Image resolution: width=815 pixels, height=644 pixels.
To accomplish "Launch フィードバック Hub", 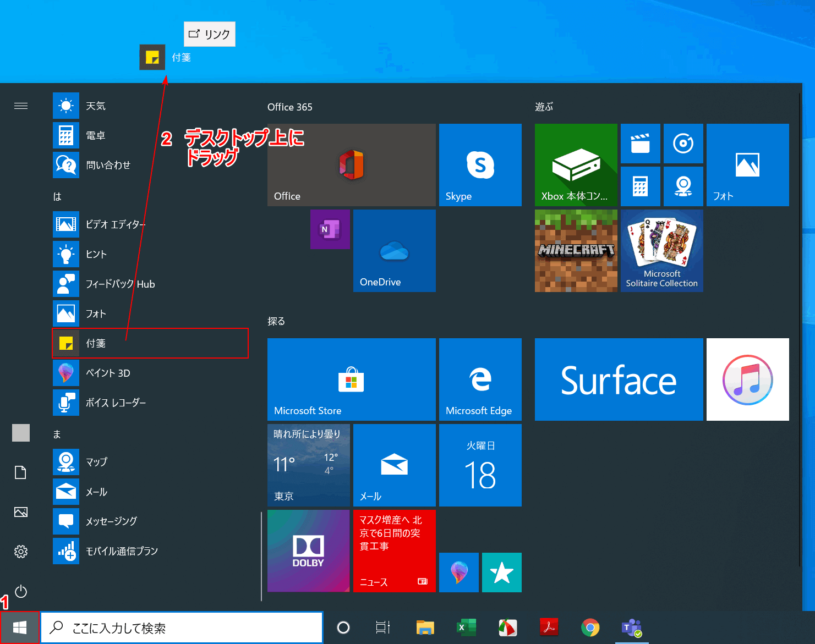I will 150,284.
